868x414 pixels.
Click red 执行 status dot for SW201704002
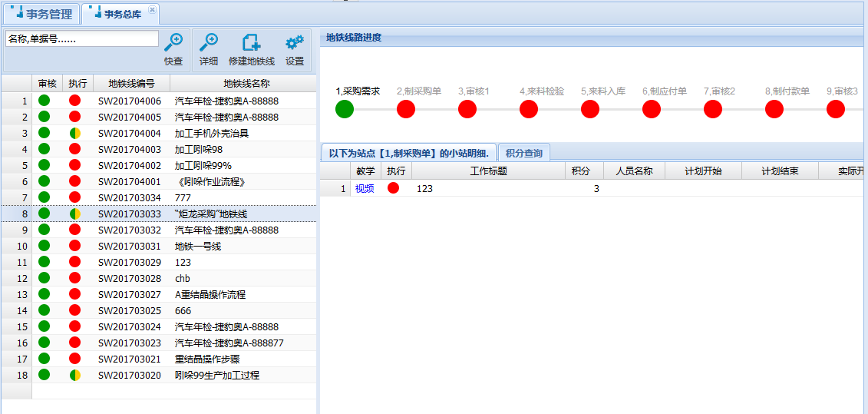[75, 165]
